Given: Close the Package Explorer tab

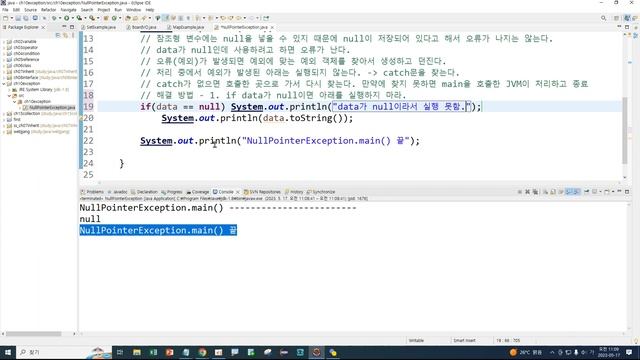Looking at the screenshot, I should [x=43, y=27].
